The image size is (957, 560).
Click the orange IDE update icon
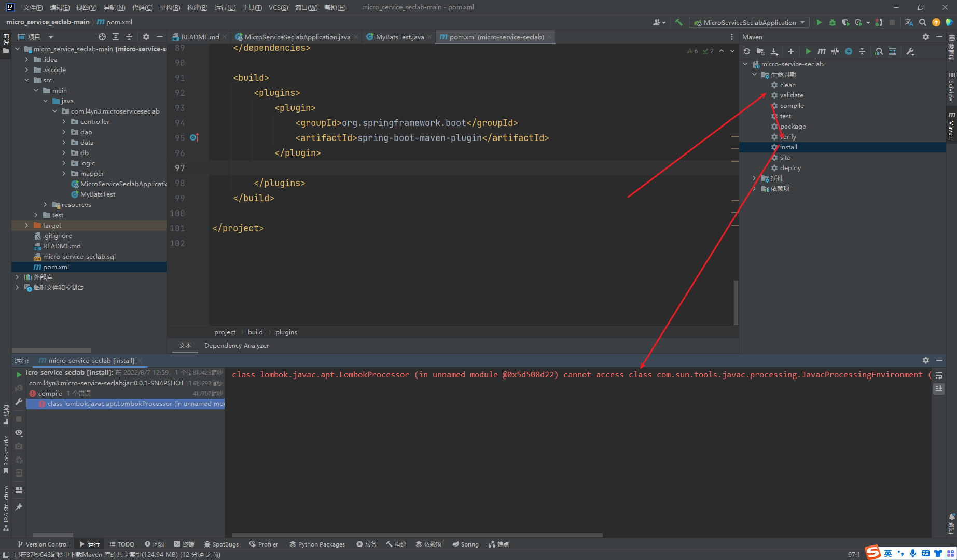[x=936, y=22]
